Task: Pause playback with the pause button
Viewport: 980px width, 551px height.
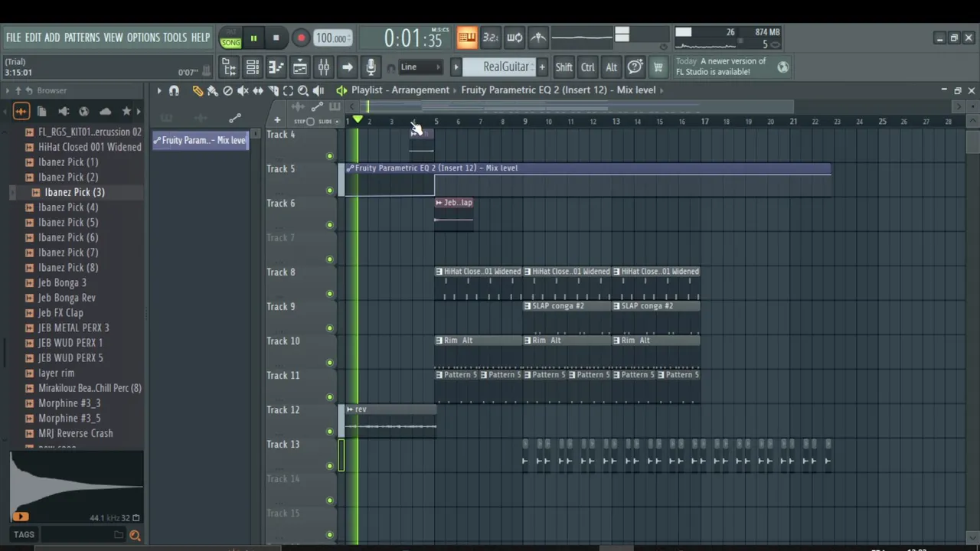Action: point(253,38)
